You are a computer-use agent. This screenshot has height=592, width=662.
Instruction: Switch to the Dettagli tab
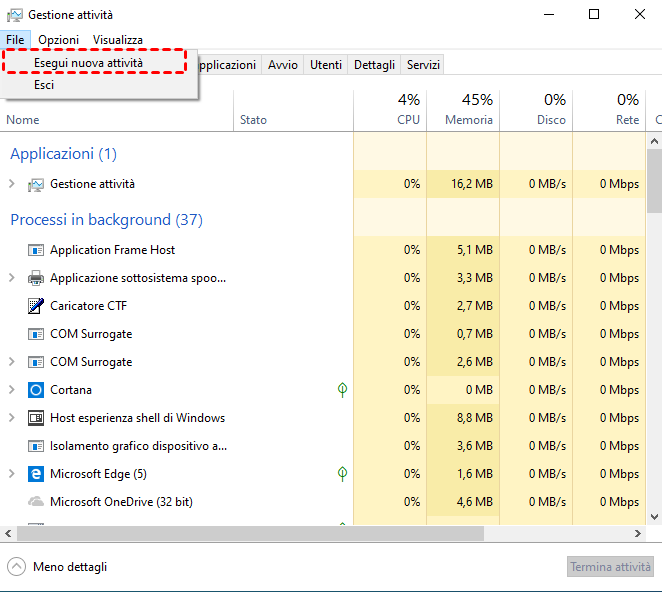pos(374,65)
